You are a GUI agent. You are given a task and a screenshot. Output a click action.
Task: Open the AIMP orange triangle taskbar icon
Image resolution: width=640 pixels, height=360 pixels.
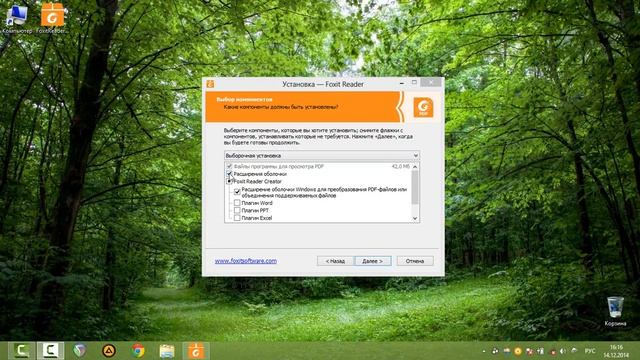(x=109, y=351)
